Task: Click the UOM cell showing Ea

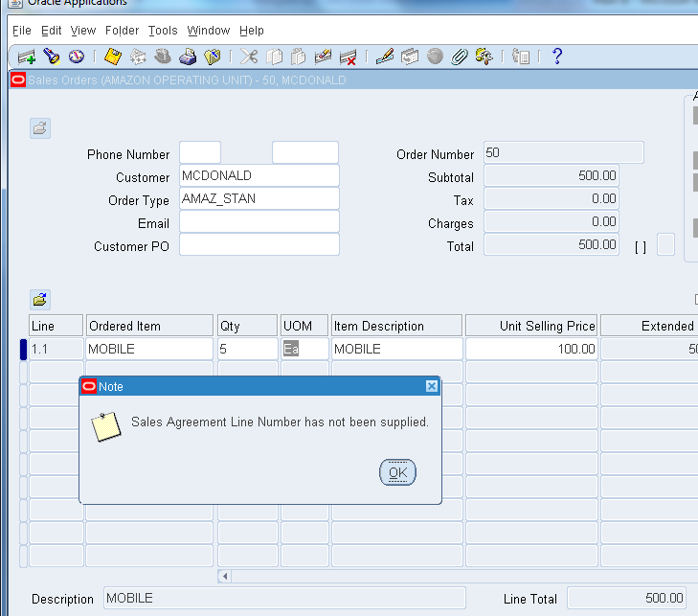Action: pos(304,349)
